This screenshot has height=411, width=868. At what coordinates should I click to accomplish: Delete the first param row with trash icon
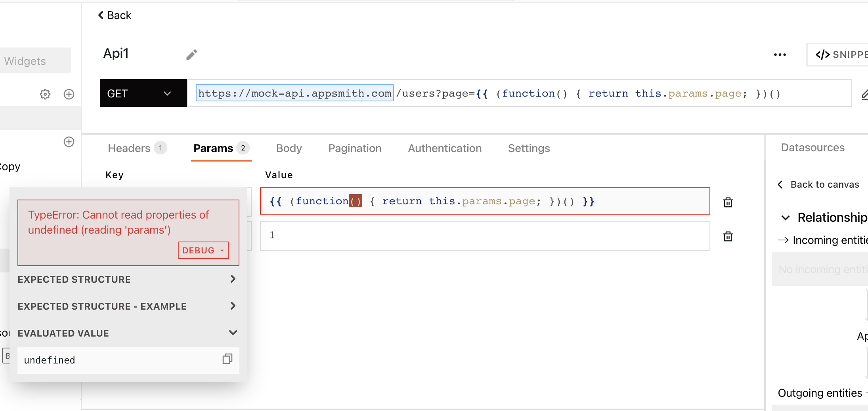tap(728, 202)
